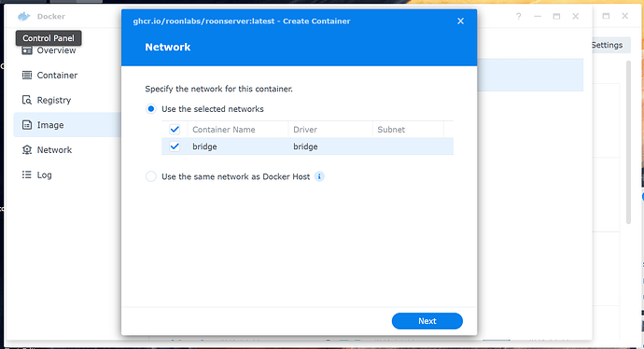Image resolution: width=644 pixels, height=349 pixels.
Task: Toggle the select-all checkbox in table header
Action: 175,130
